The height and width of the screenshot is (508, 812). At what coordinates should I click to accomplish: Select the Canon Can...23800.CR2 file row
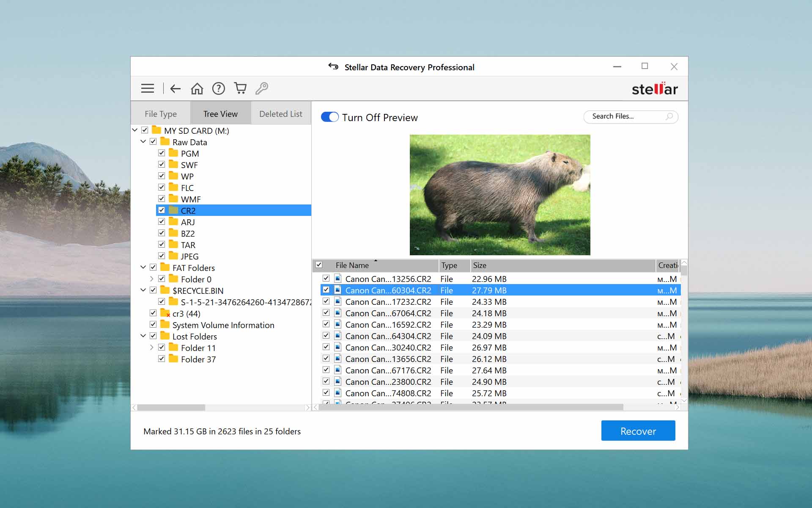tap(500, 382)
